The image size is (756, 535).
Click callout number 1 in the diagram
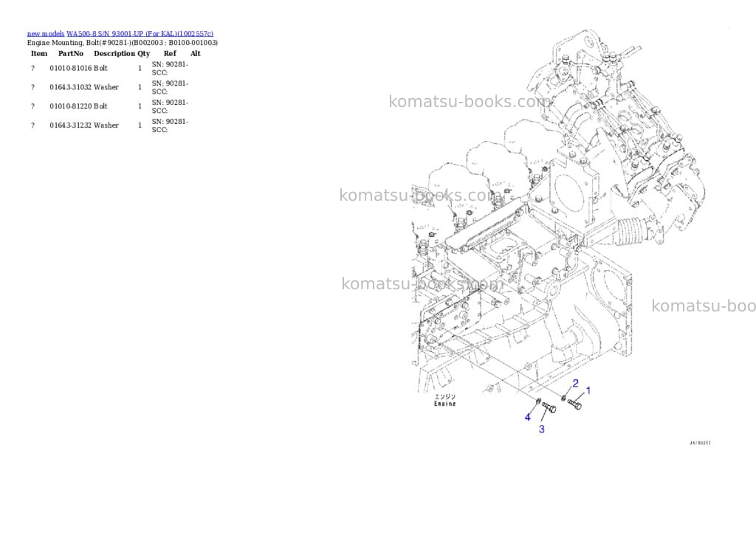click(x=588, y=390)
